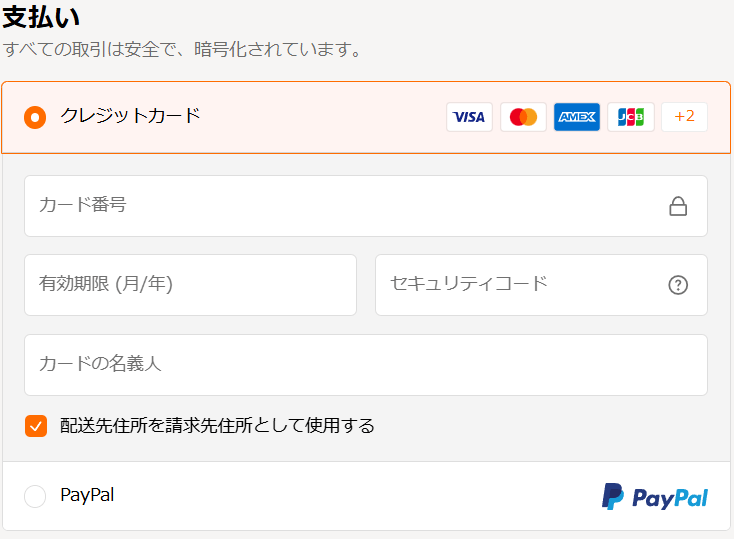Select the クレジットカード radio button
Image resolution: width=734 pixels, height=539 pixels.
coord(35,117)
